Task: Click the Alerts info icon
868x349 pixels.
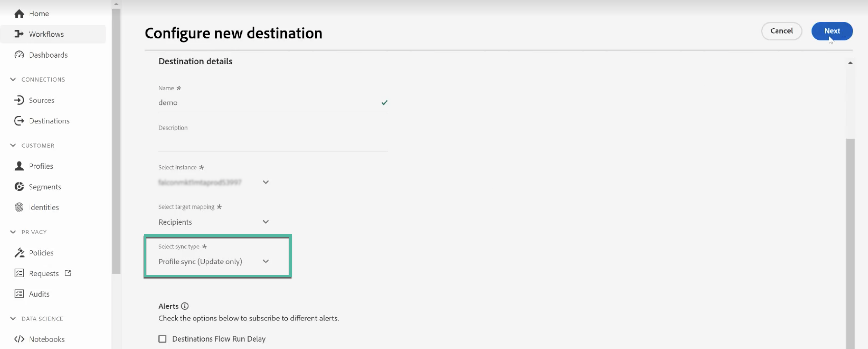Action: pos(185,306)
